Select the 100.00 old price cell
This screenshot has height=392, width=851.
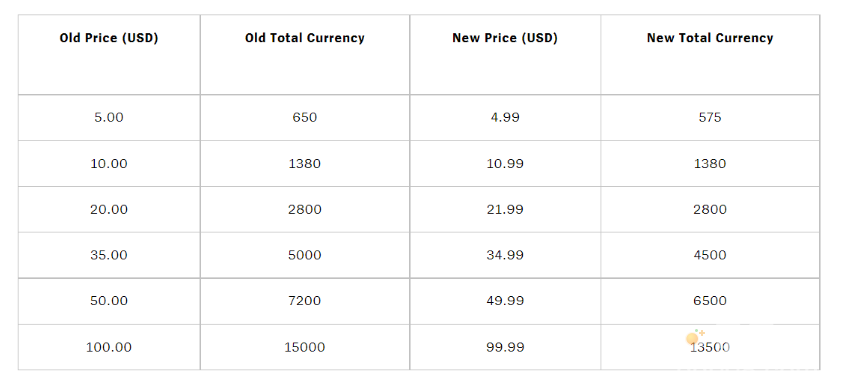click(x=109, y=347)
